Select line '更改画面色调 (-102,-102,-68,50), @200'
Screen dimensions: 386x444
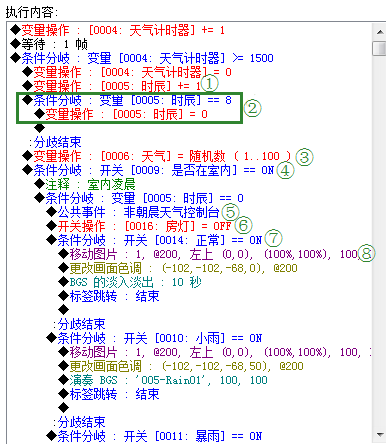click(x=181, y=366)
